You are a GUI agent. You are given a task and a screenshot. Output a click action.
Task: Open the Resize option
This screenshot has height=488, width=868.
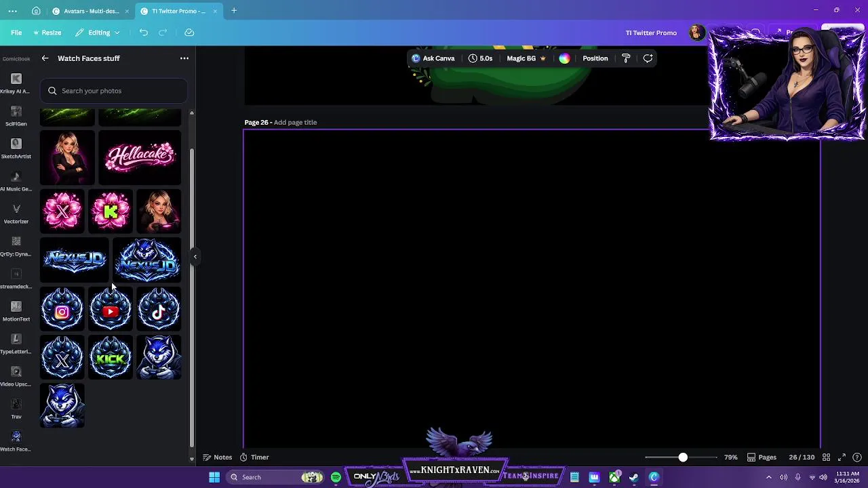click(x=47, y=33)
